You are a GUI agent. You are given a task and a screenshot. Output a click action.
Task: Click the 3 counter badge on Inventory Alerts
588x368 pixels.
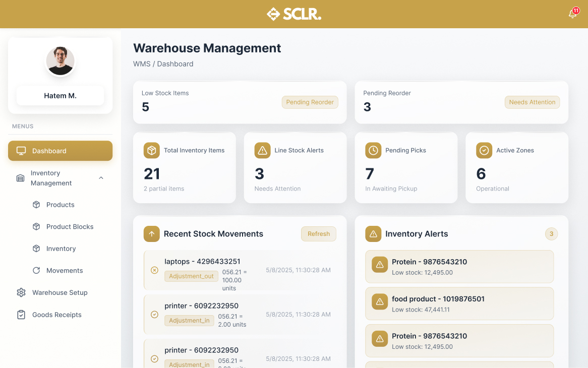pyautogui.click(x=551, y=234)
